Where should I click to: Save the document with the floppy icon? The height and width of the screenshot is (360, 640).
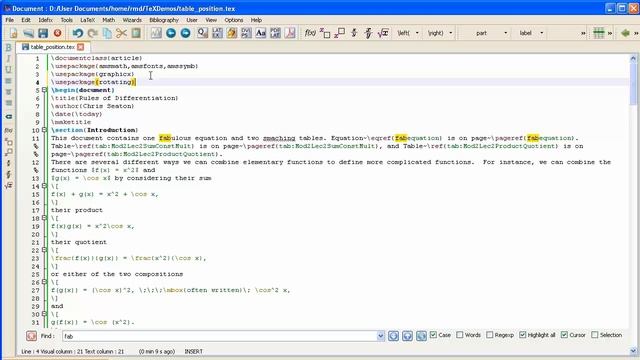point(43,33)
